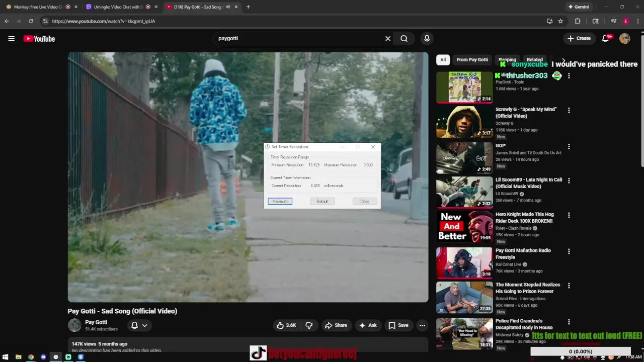Viewport: 644px width, 362px height.
Task: Open options for Pay Gotti Mafiathon video
Action: tap(569, 251)
